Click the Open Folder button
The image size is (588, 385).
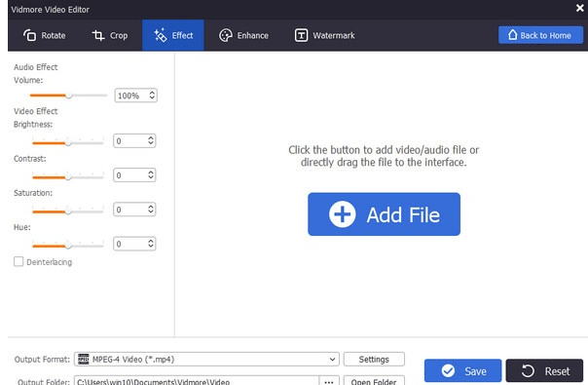point(374,380)
